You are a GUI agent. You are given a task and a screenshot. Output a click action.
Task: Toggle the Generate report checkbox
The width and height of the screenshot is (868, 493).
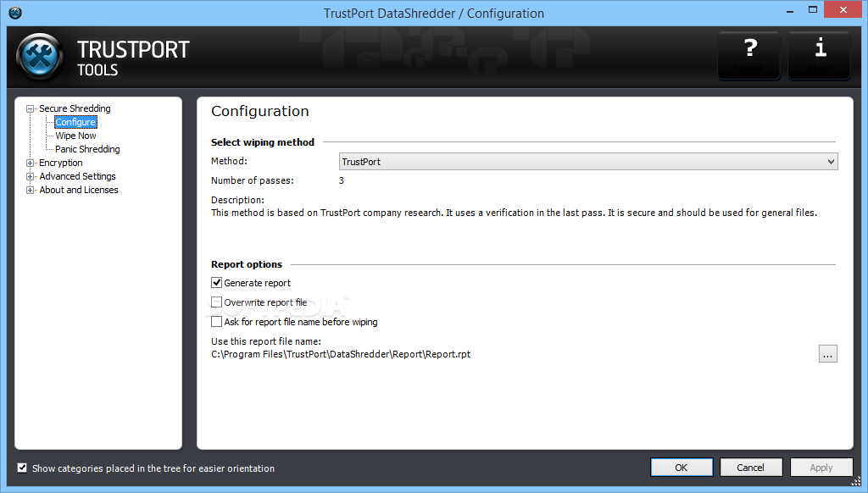tap(216, 283)
